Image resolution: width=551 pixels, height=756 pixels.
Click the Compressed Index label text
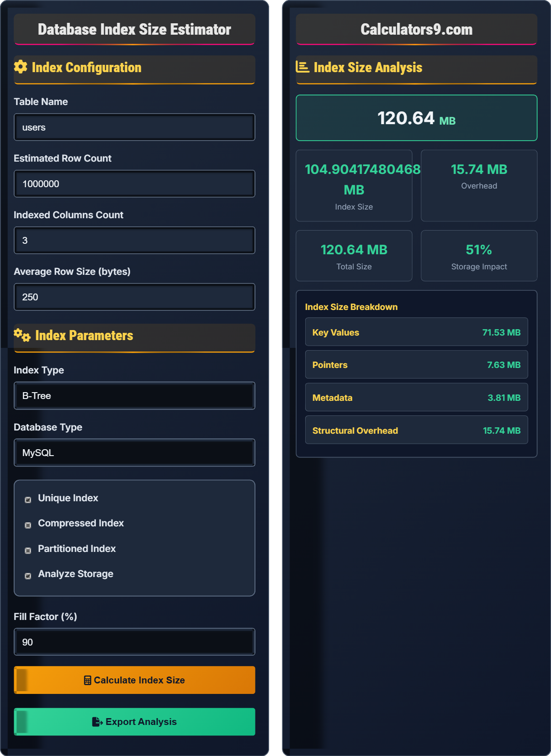[x=81, y=523]
